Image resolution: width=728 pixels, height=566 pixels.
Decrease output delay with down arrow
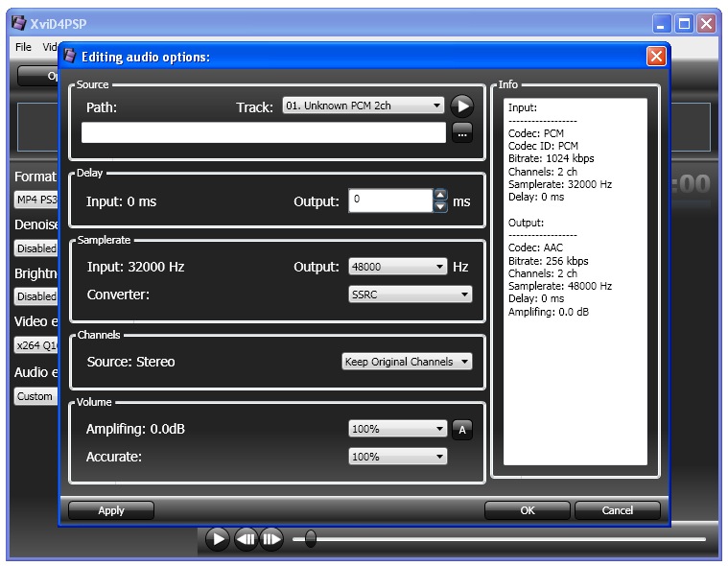click(440, 206)
